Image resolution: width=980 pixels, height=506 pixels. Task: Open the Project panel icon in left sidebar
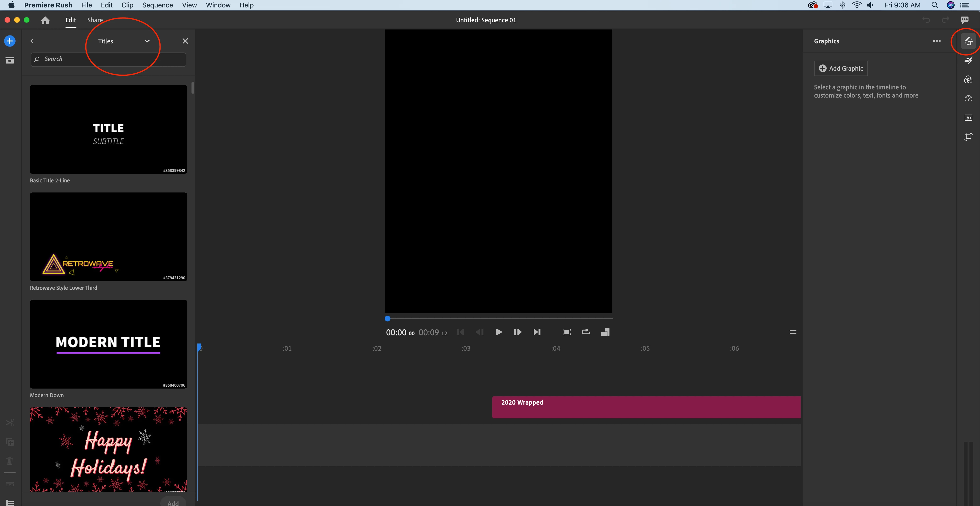pos(10,60)
